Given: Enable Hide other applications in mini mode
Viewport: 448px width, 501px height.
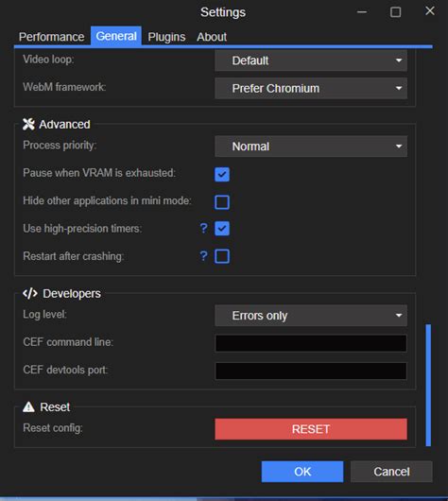Looking at the screenshot, I should pyautogui.click(x=222, y=202).
